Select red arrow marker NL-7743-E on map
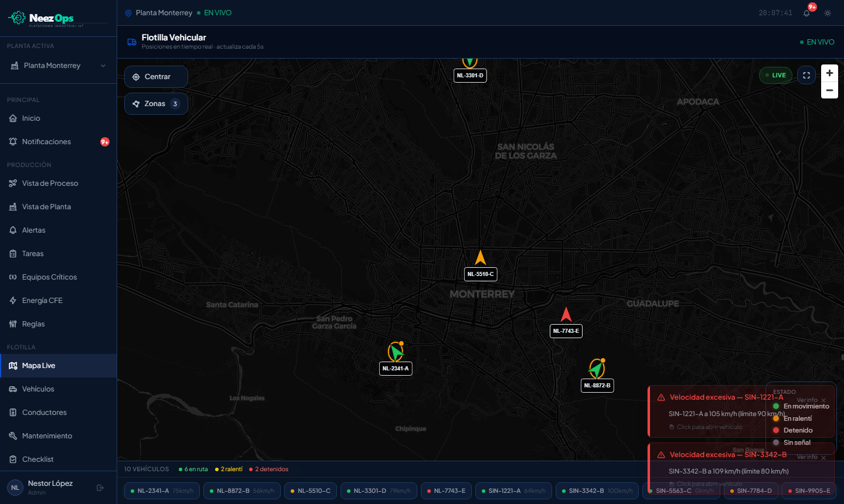The height and width of the screenshot is (504, 844). pos(566,315)
